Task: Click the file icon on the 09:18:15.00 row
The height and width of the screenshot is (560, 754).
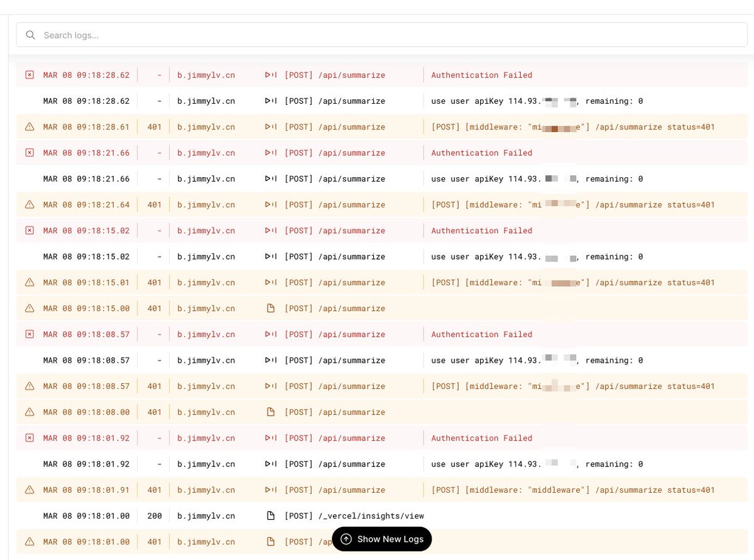Action: pos(271,309)
